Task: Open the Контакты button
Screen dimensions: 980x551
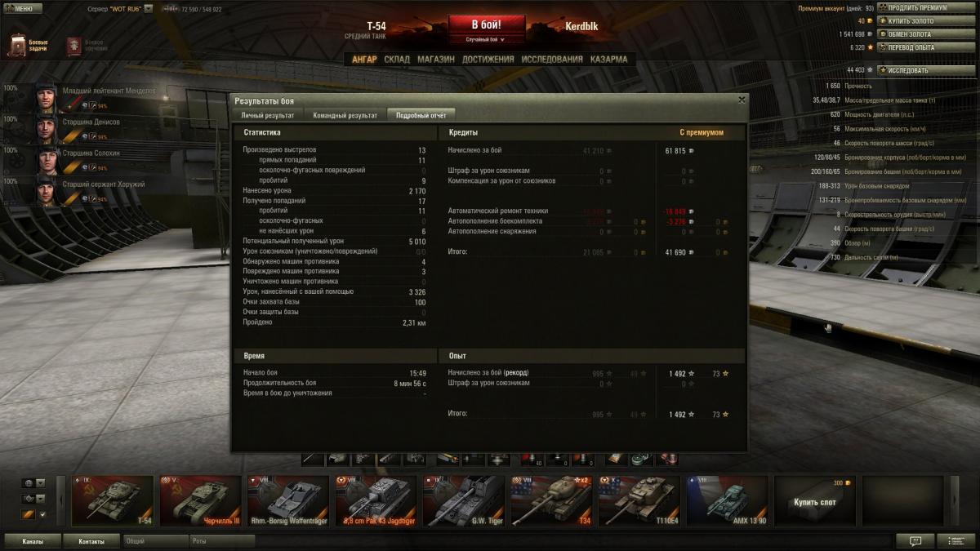Action: click(x=91, y=541)
